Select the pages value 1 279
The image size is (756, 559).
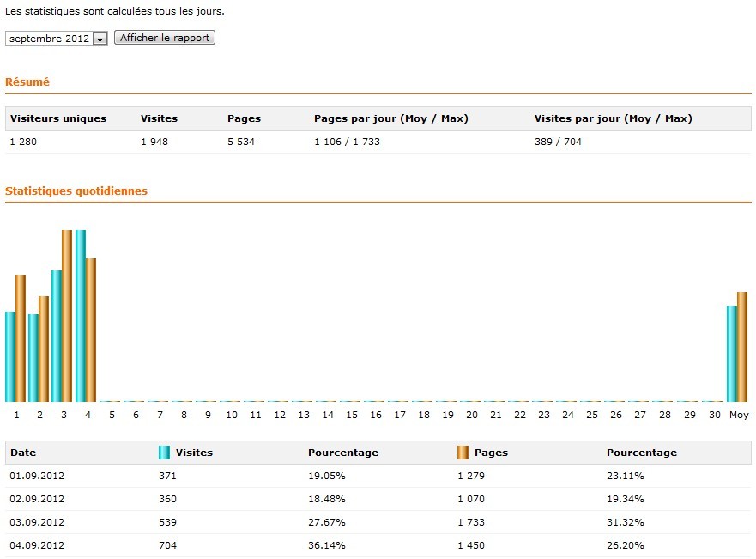(471, 476)
